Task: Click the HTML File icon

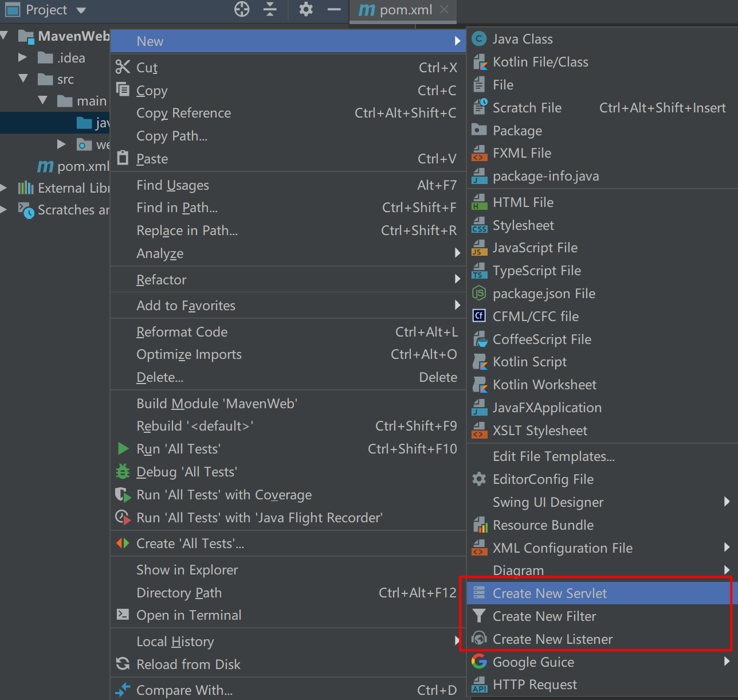Action: tap(479, 202)
